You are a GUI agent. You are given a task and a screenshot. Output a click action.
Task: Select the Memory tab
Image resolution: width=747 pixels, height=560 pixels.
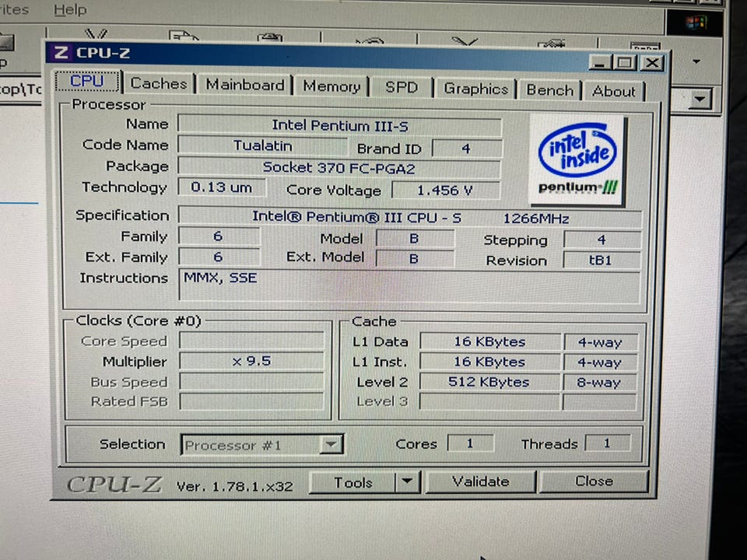tap(331, 86)
